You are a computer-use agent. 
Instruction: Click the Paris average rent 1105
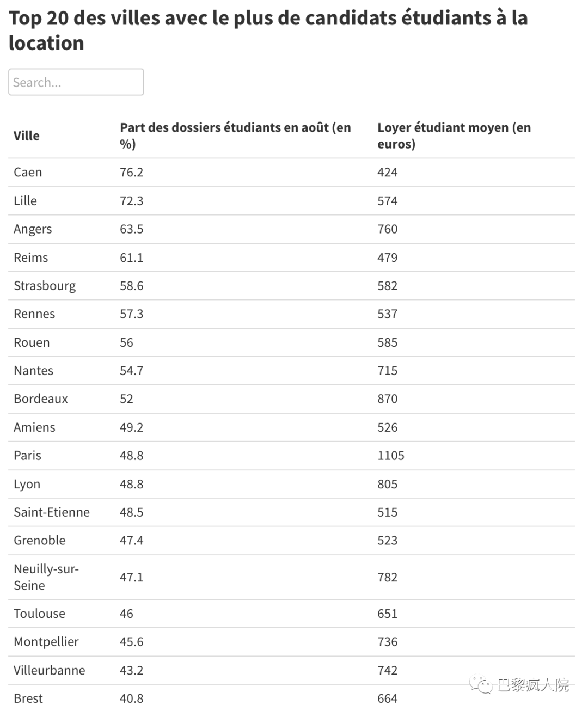point(390,456)
